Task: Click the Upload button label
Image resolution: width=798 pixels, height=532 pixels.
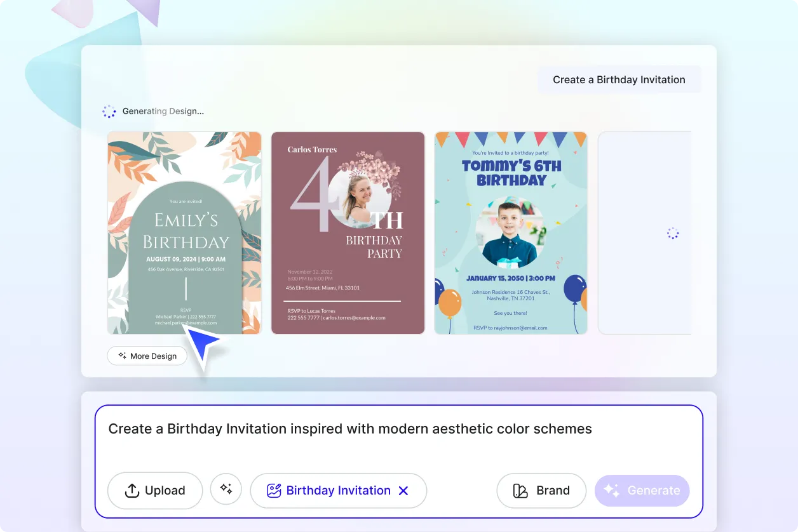Action: (165, 490)
